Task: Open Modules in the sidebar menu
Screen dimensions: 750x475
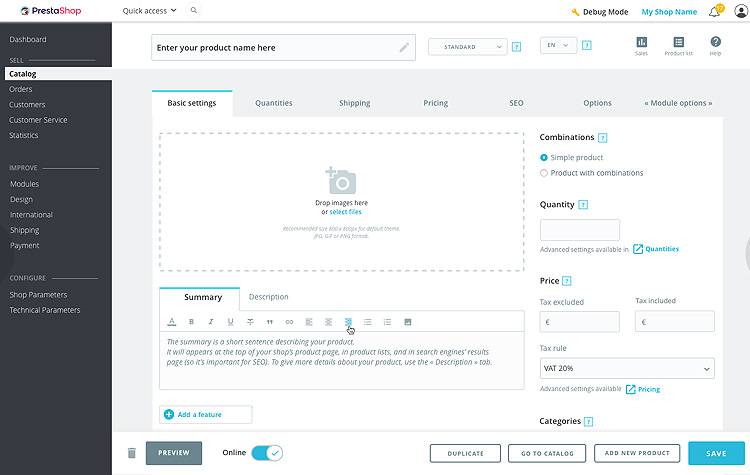Action: click(24, 184)
